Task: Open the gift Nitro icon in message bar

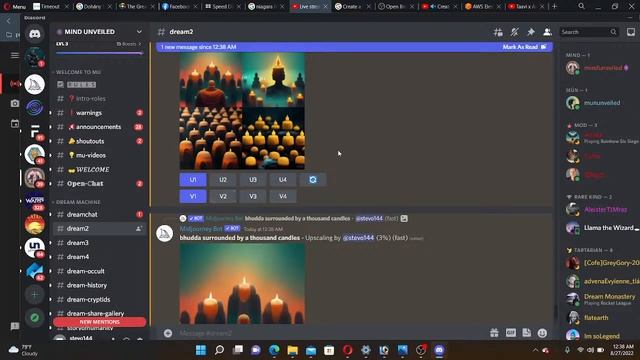Action: [x=494, y=333]
